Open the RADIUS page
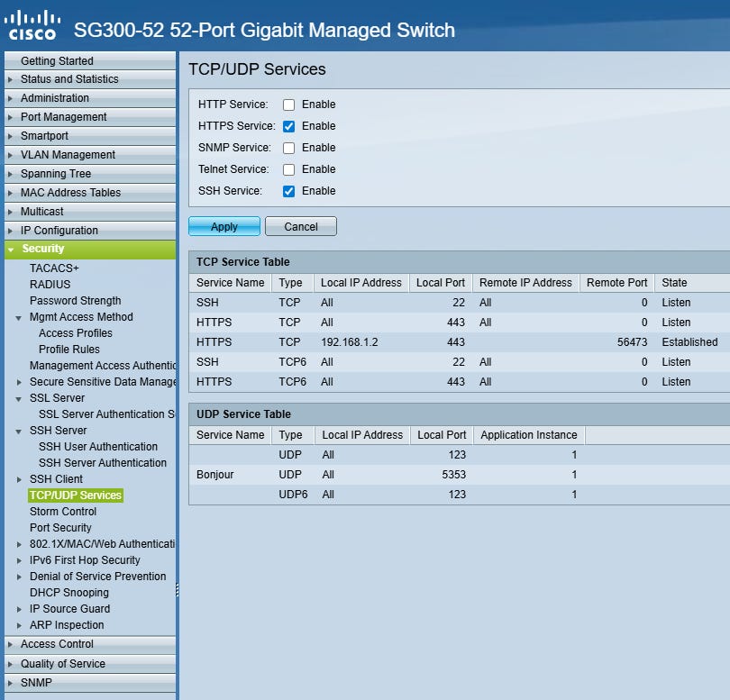This screenshot has width=730, height=700. click(50, 285)
